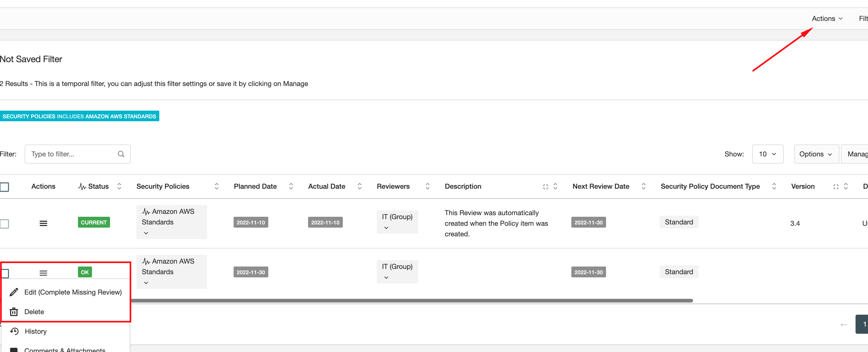Click the trash icon for Delete action
Image resolution: width=868 pixels, height=352 pixels.
(x=14, y=312)
